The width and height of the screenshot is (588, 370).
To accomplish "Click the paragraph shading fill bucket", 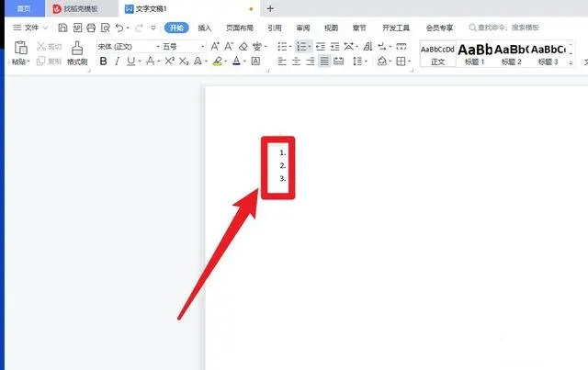I will pos(382,61).
